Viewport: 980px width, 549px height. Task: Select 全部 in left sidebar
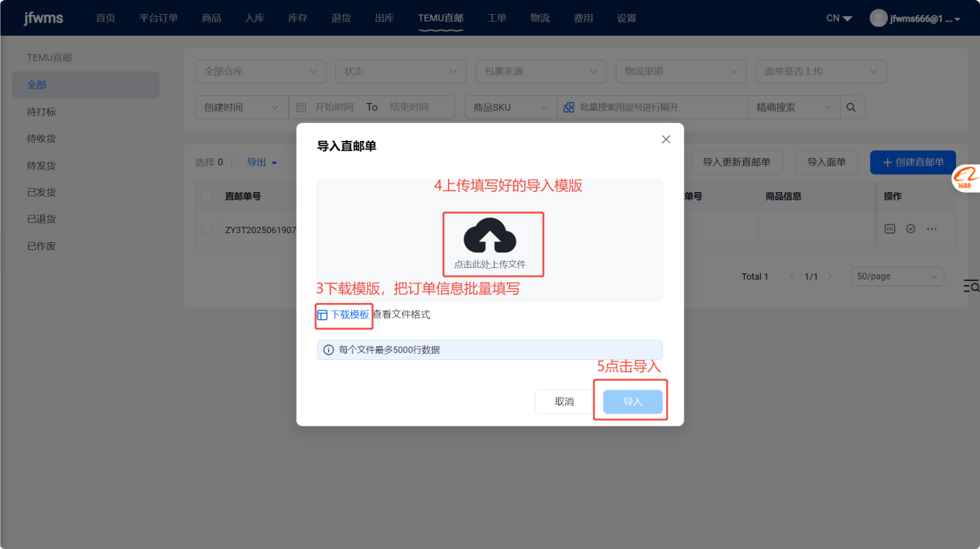click(x=85, y=85)
